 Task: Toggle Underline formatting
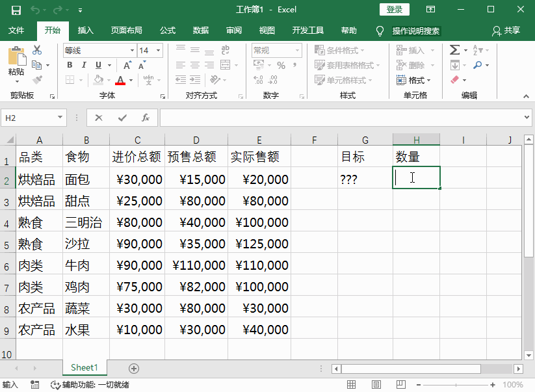(x=98, y=65)
